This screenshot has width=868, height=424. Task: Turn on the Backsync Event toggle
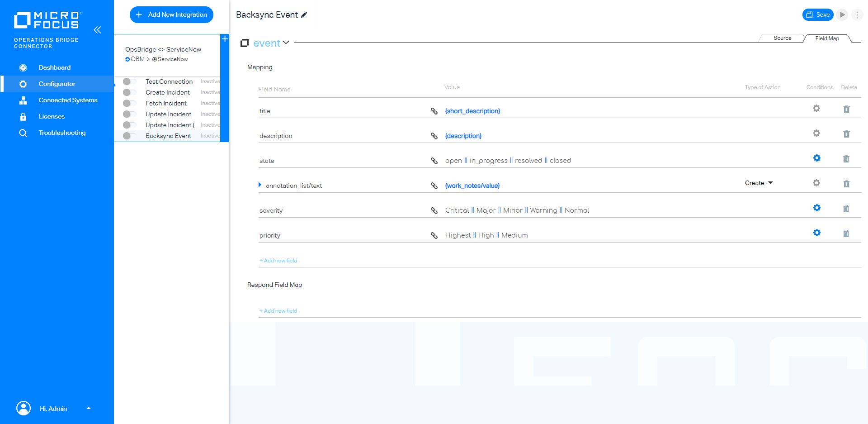click(x=129, y=136)
